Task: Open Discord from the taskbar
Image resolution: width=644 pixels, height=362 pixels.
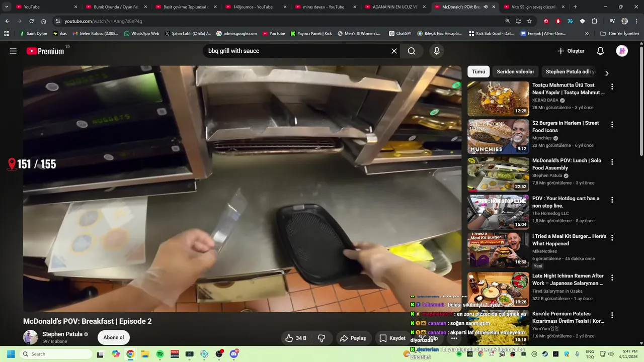Action: pyautogui.click(x=234, y=354)
